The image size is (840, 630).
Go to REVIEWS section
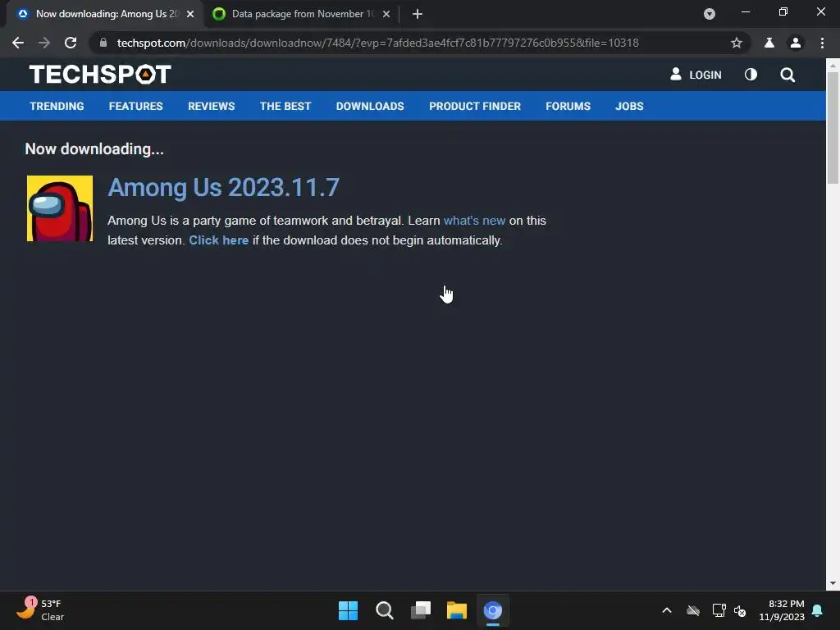(211, 106)
